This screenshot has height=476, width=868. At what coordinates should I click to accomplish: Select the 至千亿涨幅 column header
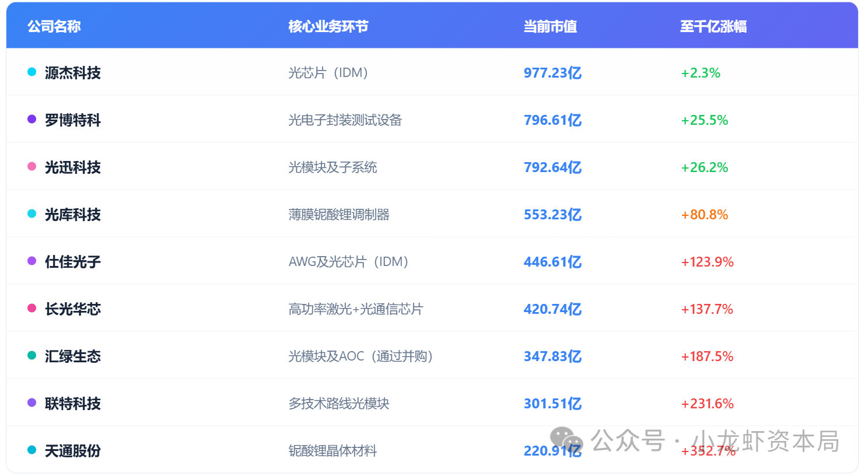(713, 26)
